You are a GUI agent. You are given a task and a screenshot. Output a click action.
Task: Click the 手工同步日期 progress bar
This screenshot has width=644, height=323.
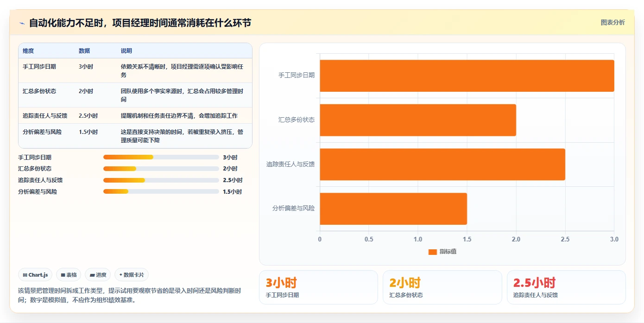tap(161, 158)
